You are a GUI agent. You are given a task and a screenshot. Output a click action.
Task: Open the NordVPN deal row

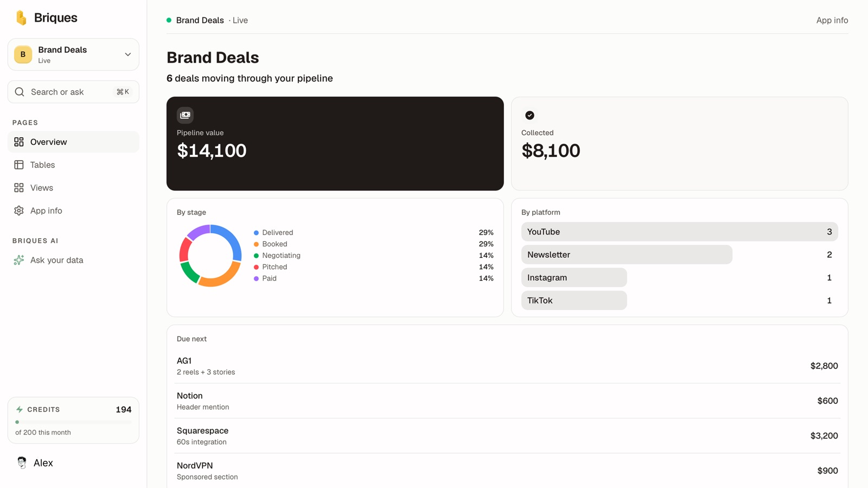pos(507,471)
